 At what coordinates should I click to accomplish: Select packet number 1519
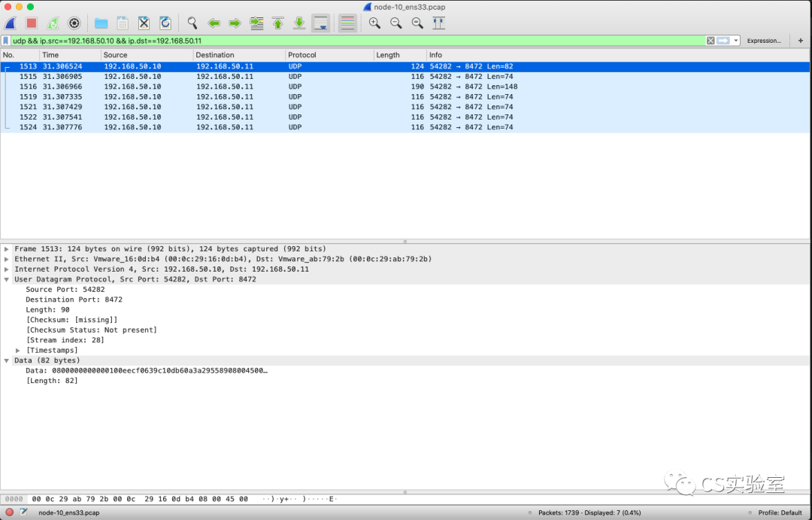pos(405,96)
